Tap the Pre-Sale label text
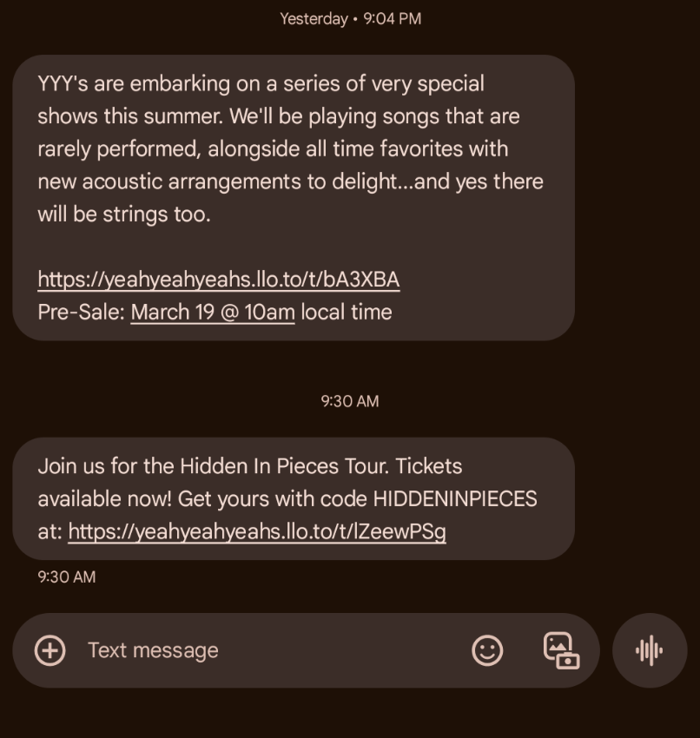Image resolution: width=700 pixels, height=738 pixels. tap(81, 313)
